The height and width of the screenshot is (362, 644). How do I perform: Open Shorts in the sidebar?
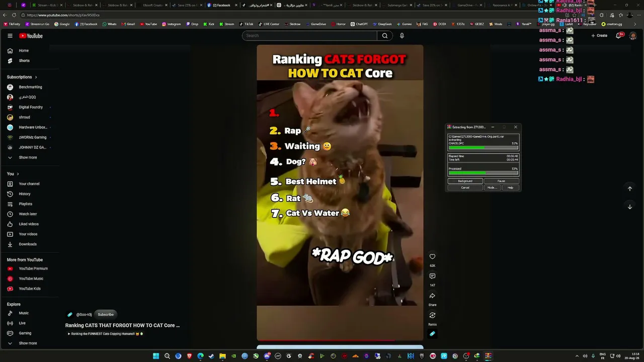pos(24,61)
